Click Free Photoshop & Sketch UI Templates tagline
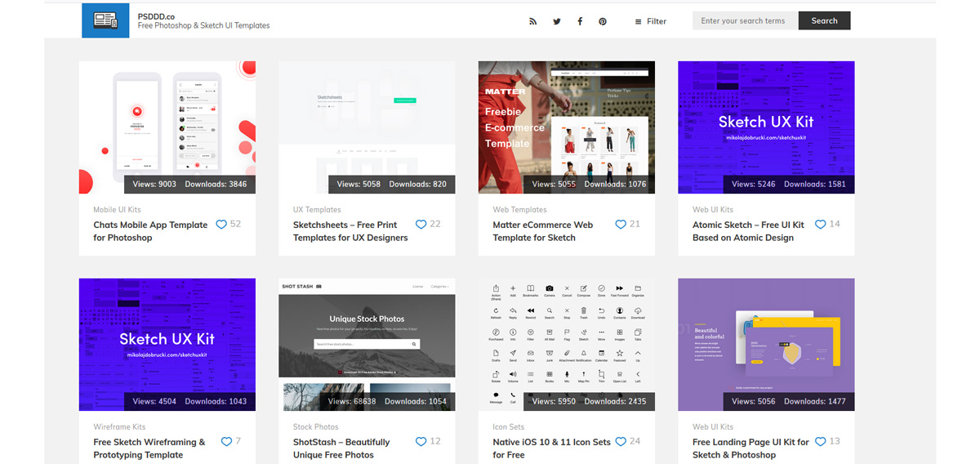Image resolution: width=980 pixels, height=464 pixels. pos(203,25)
